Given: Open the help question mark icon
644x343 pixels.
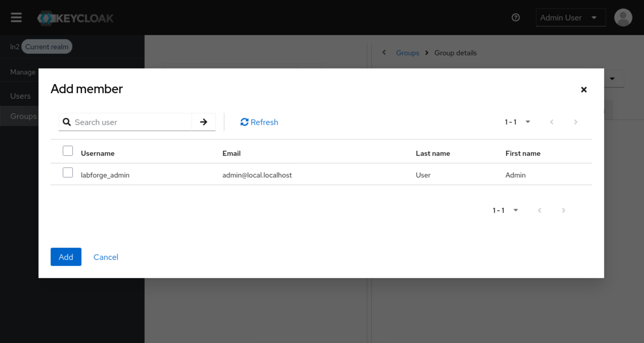Looking at the screenshot, I should pos(516,18).
